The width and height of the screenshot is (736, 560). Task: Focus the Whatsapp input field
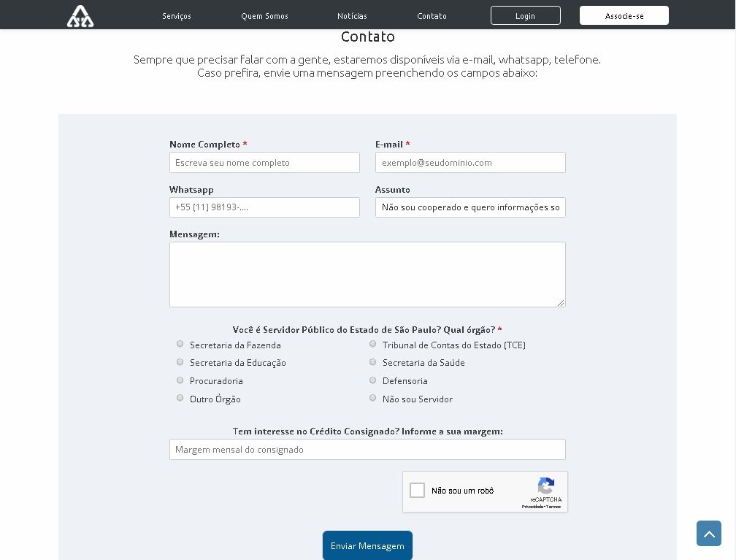pyautogui.click(x=265, y=207)
